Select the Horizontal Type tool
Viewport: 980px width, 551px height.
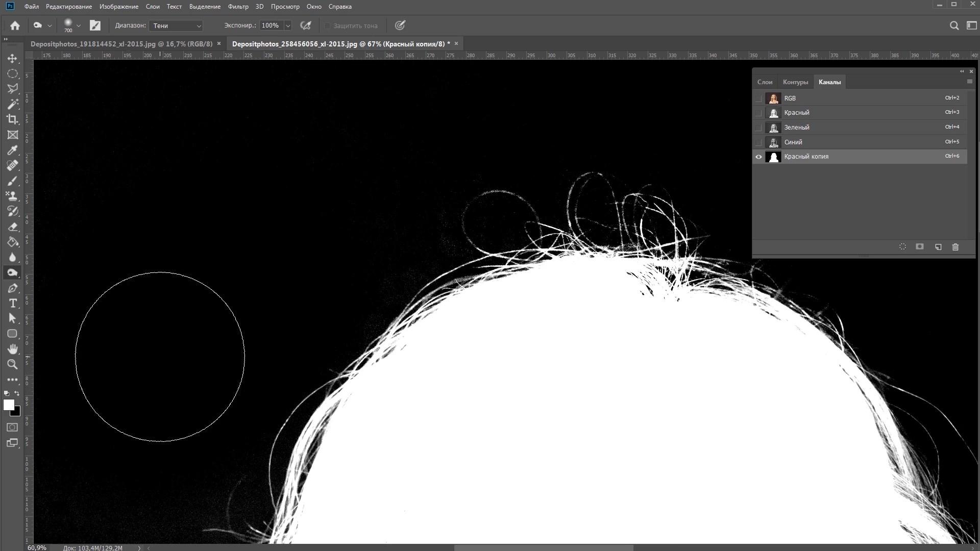click(x=12, y=304)
